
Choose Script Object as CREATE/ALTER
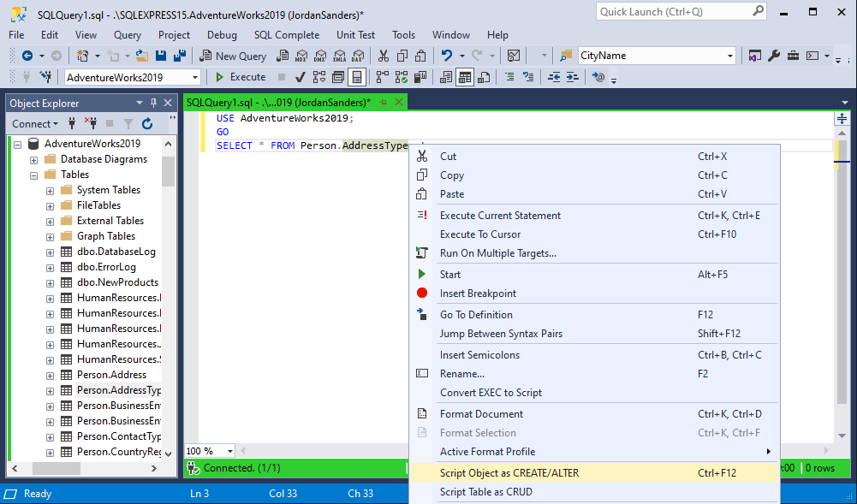click(x=593, y=473)
